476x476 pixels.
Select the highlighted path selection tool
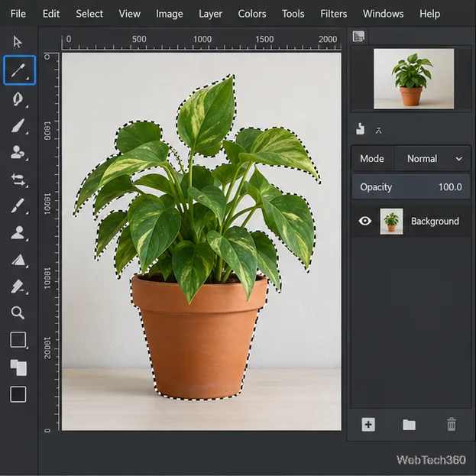point(19,70)
